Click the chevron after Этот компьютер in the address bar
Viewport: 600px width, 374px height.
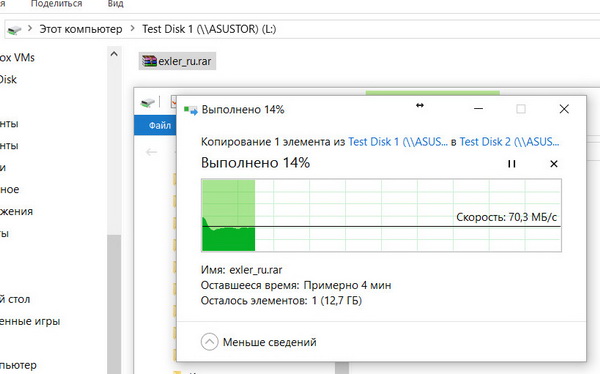coord(132,29)
